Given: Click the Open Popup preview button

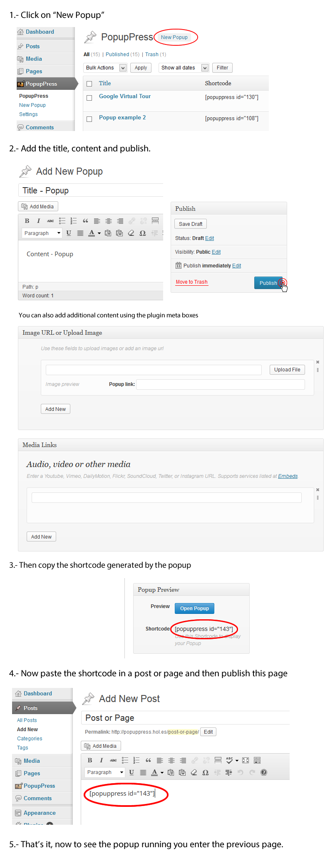Looking at the screenshot, I should click(194, 608).
